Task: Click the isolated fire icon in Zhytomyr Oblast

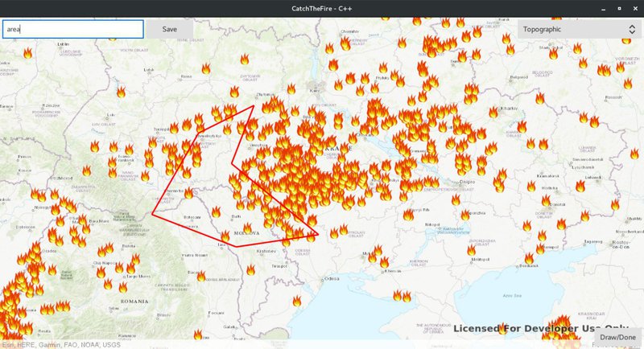Action: tap(245, 59)
